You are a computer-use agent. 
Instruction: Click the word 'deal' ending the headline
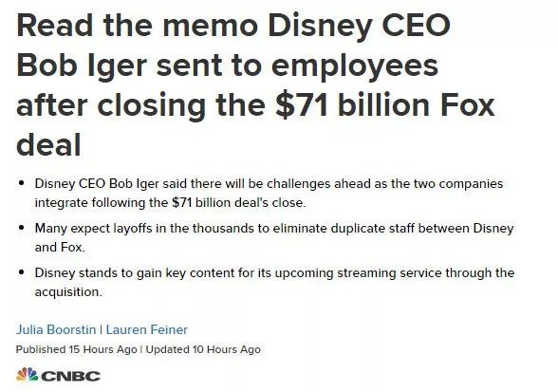click(48, 145)
